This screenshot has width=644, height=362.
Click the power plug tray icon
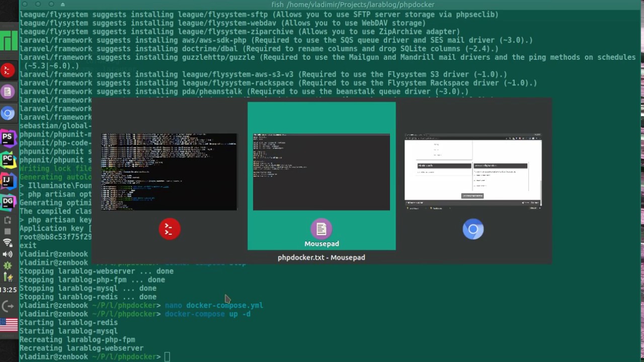pyautogui.click(x=8, y=277)
